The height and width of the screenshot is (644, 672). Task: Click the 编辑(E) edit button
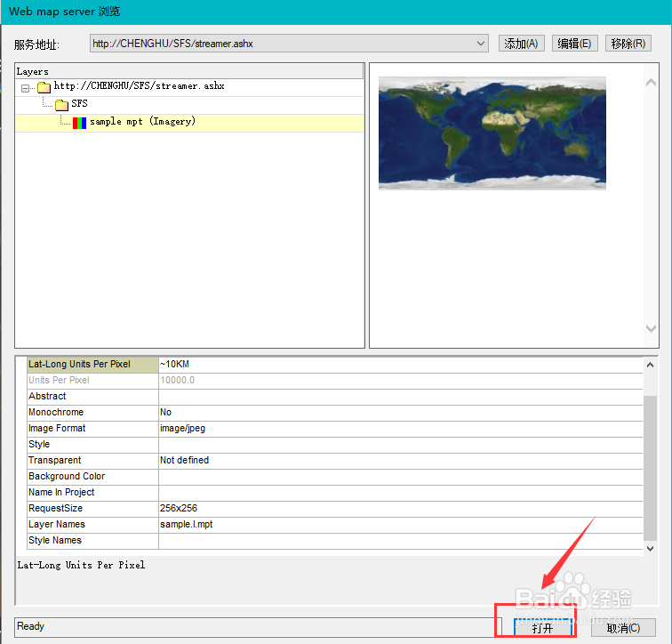tap(574, 44)
